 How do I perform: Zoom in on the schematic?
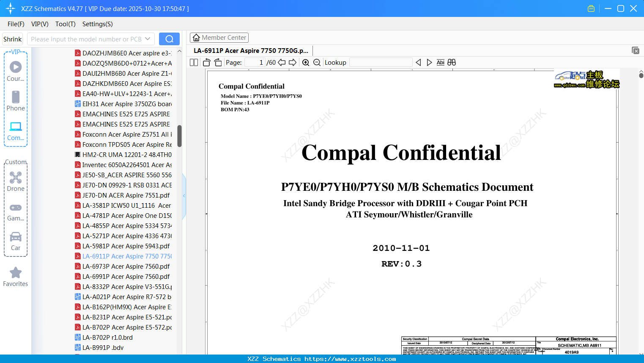coord(306,63)
